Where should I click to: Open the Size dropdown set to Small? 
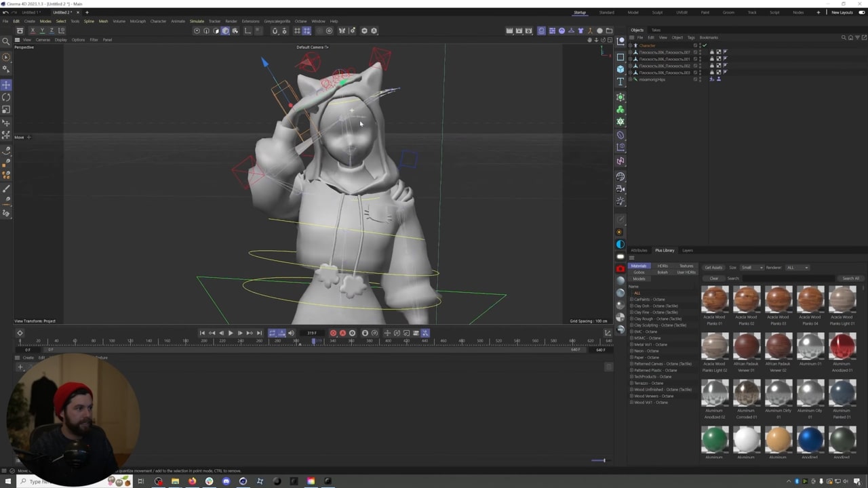tap(752, 267)
